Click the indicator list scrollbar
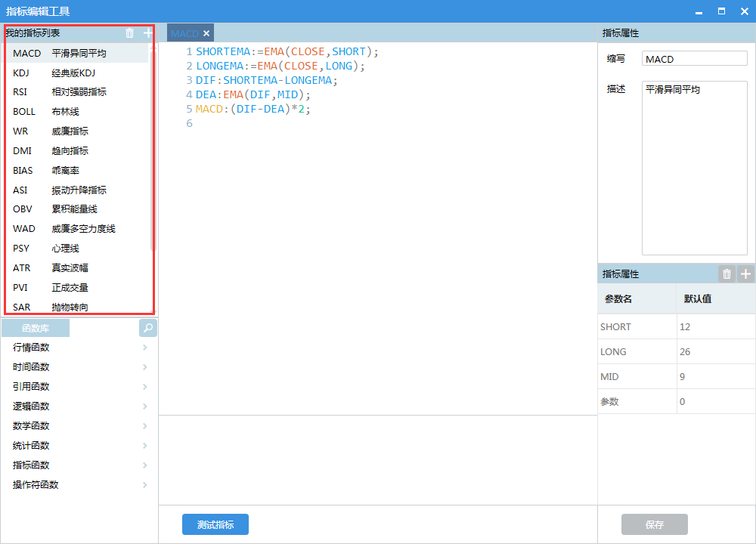 coord(153,150)
